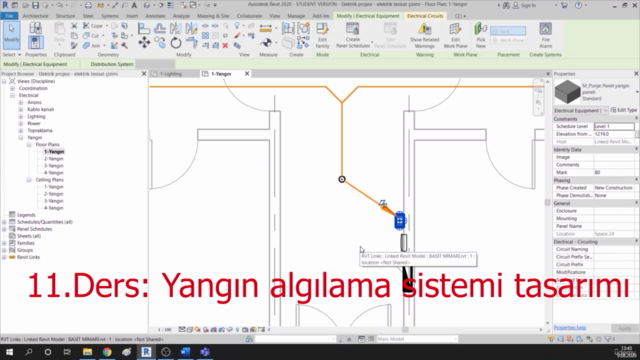This screenshot has width=640, height=360.
Task: Click the Join geometry tool
Action: [92, 46]
